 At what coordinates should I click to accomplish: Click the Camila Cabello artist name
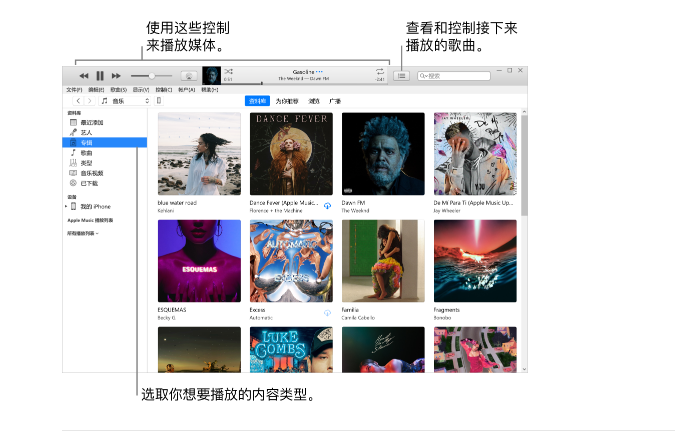point(358,318)
